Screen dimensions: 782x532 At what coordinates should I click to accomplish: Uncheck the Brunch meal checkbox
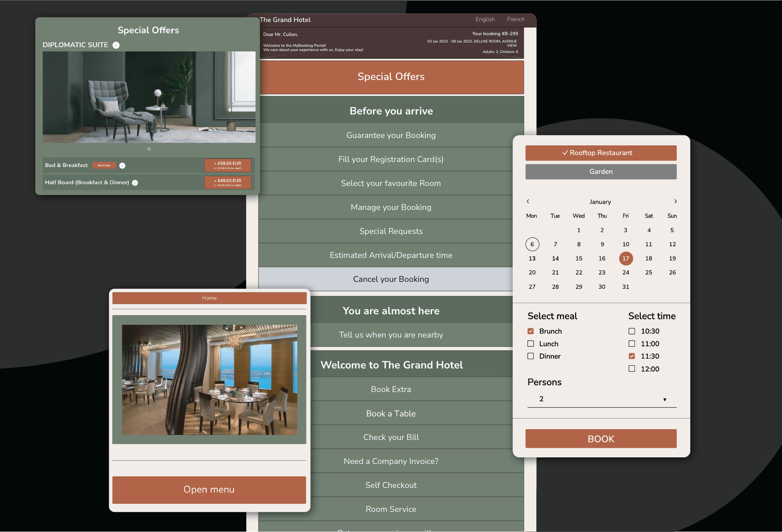point(530,331)
